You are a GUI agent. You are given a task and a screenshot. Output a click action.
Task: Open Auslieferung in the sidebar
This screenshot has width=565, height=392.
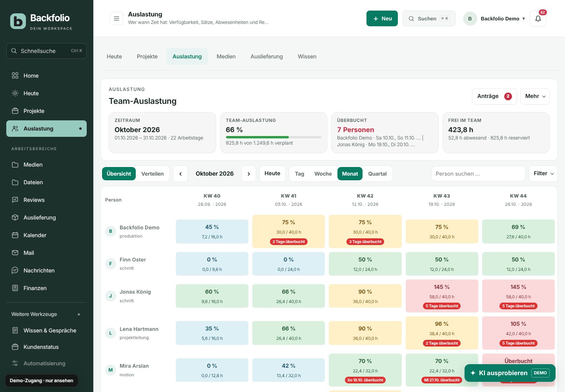46,218
